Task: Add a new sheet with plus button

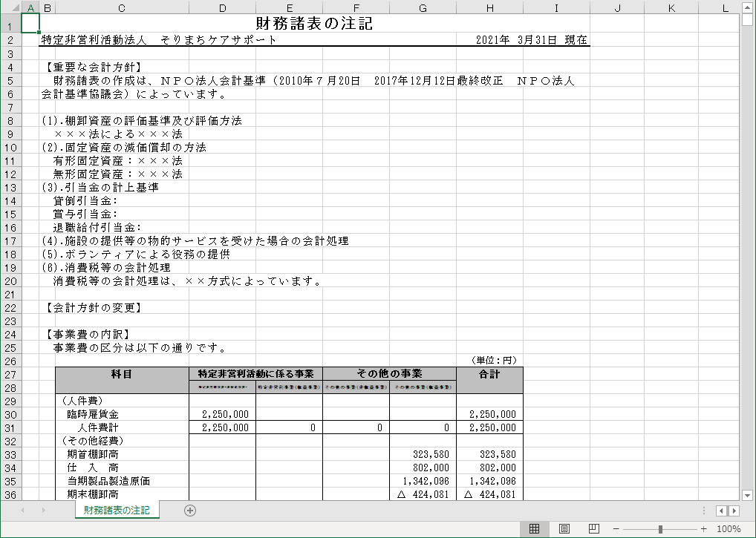Action: [190, 510]
